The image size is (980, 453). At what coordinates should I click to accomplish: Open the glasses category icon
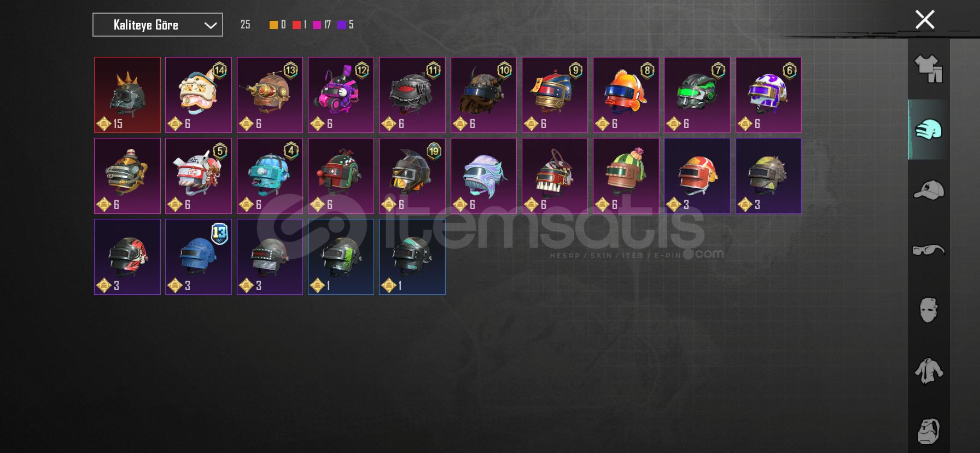coord(929,250)
